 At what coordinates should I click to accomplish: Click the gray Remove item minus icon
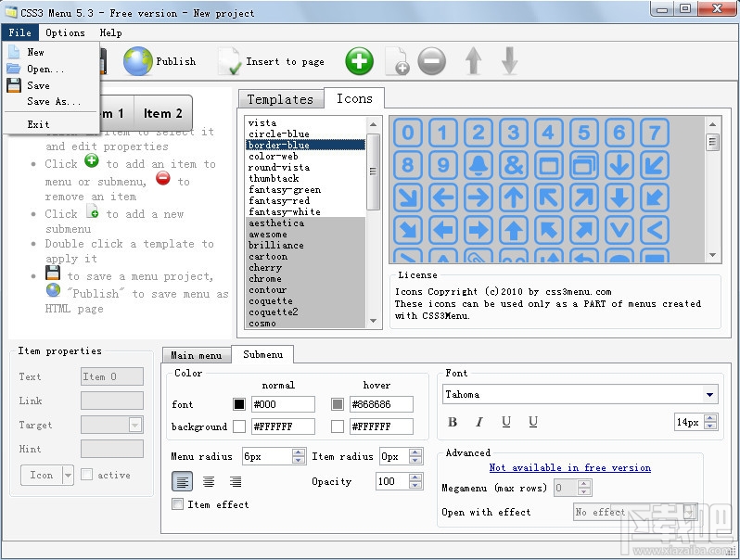coord(431,61)
